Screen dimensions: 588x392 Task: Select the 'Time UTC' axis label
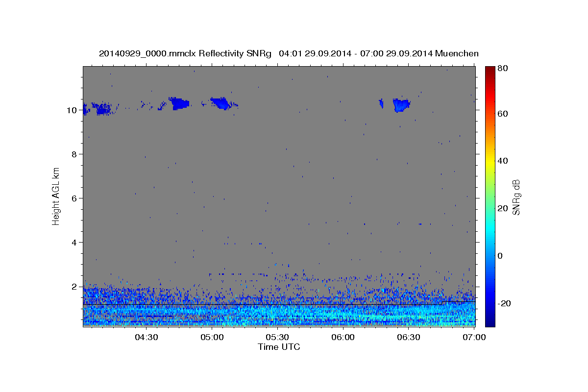pyautogui.click(x=279, y=347)
